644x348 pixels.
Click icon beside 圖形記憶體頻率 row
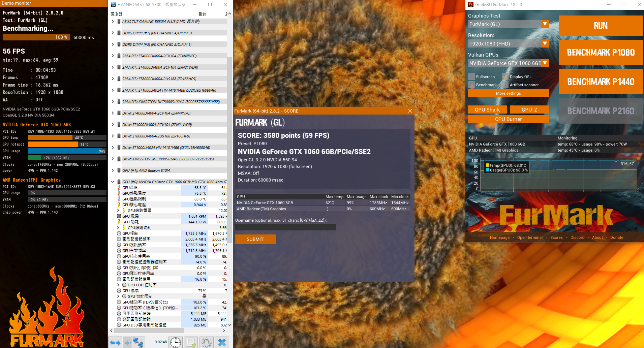point(119,239)
